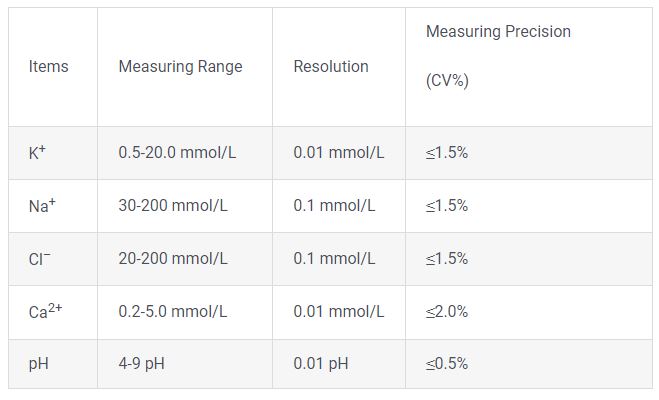Select the 0.5-20.0 mmol/L range cell
The image size is (659, 400).
178,153
